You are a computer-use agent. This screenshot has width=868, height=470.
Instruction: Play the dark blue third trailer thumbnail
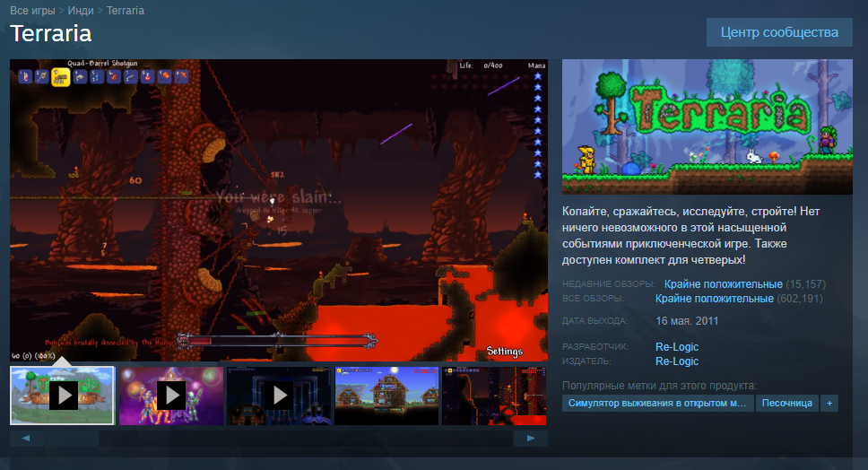(279, 396)
